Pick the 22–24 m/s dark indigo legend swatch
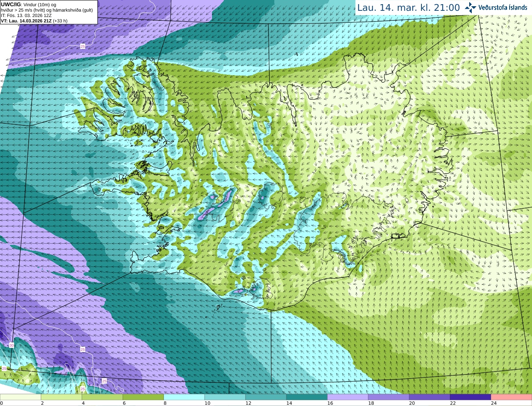 [470, 397]
